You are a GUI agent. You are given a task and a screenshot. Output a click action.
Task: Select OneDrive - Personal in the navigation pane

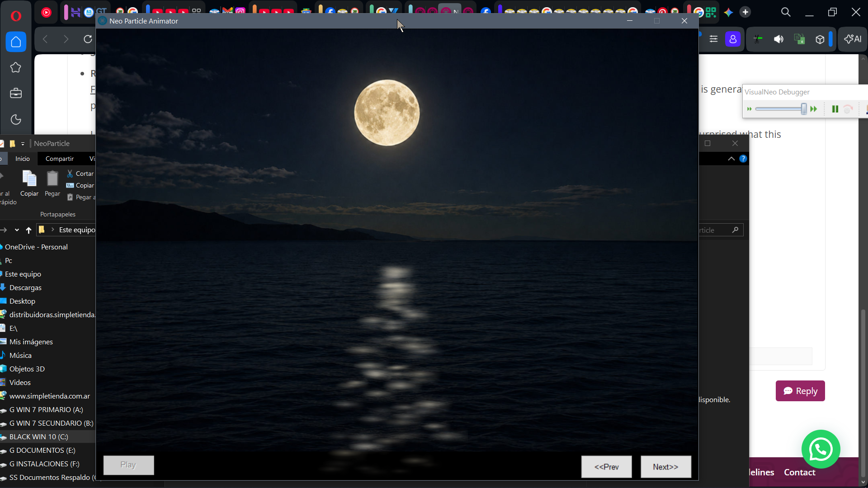coord(36,247)
